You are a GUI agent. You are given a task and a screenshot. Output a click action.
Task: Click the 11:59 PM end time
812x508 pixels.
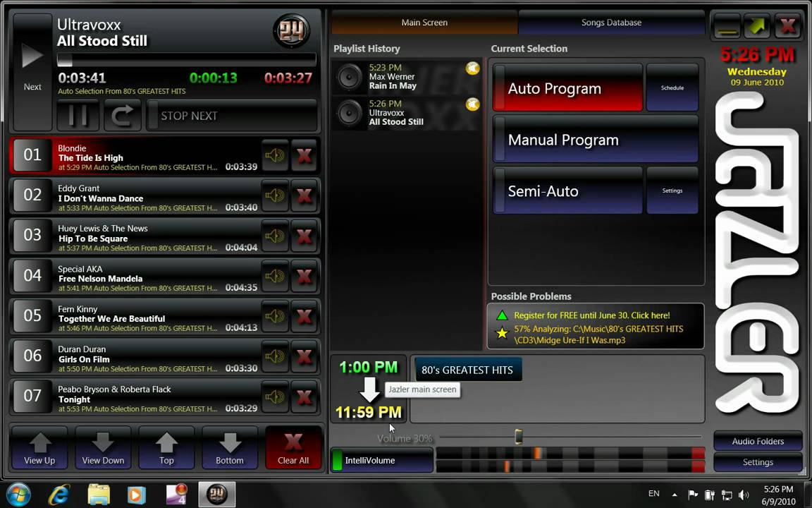368,412
